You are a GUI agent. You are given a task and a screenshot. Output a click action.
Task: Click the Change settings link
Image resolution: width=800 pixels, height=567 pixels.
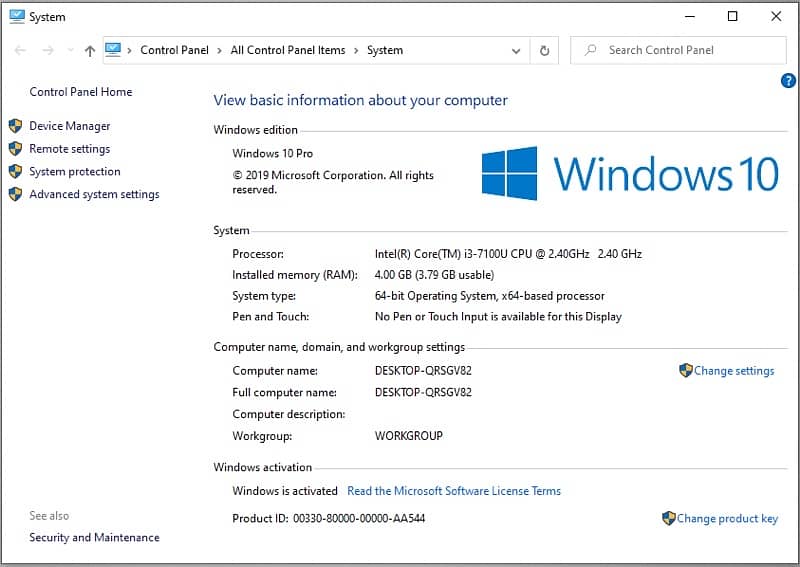tap(733, 371)
